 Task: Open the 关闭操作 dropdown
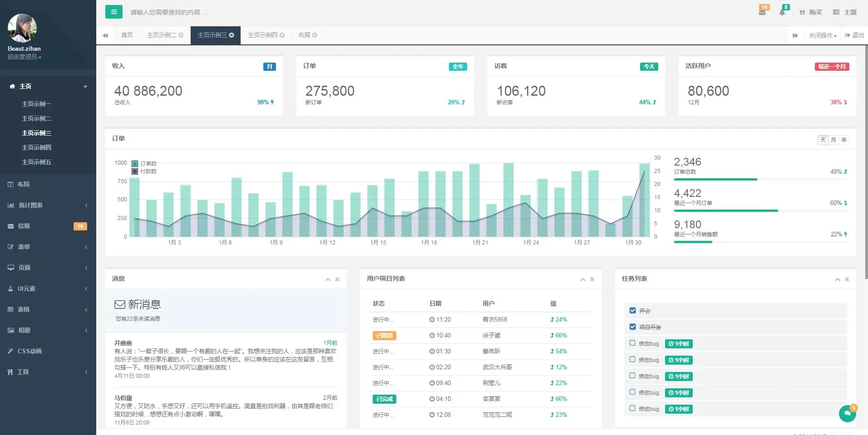(823, 35)
